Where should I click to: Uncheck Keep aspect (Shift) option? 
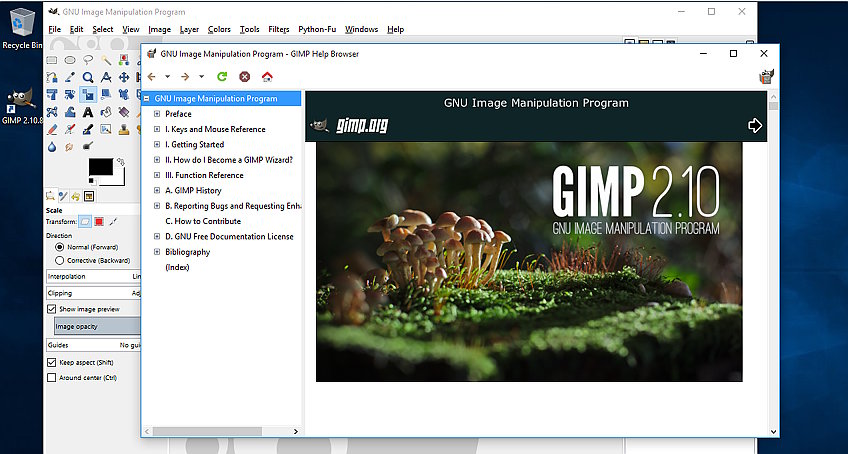point(52,362)
